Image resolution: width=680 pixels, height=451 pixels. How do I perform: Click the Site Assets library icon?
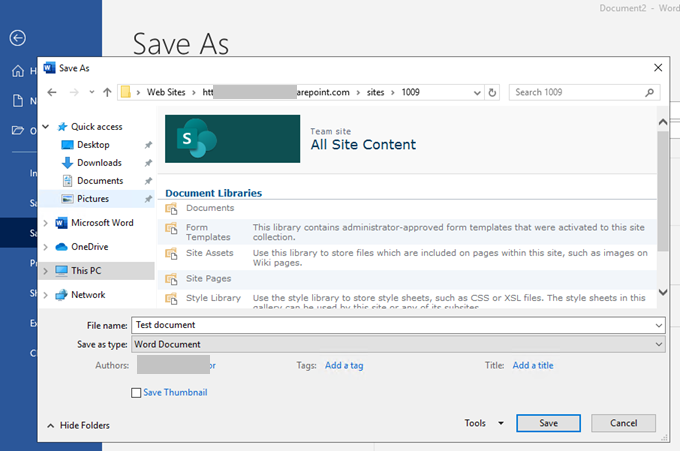171,254
